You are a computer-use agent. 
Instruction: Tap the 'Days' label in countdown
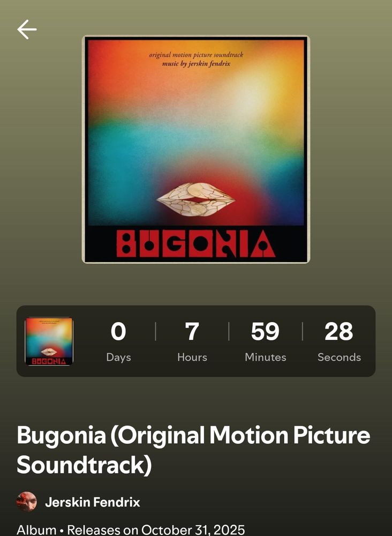118,357
